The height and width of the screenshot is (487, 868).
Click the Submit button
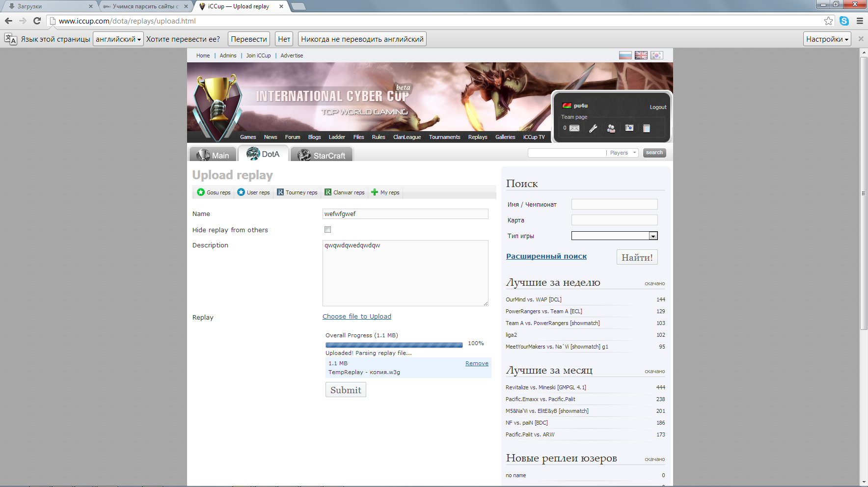coord(346,390)
